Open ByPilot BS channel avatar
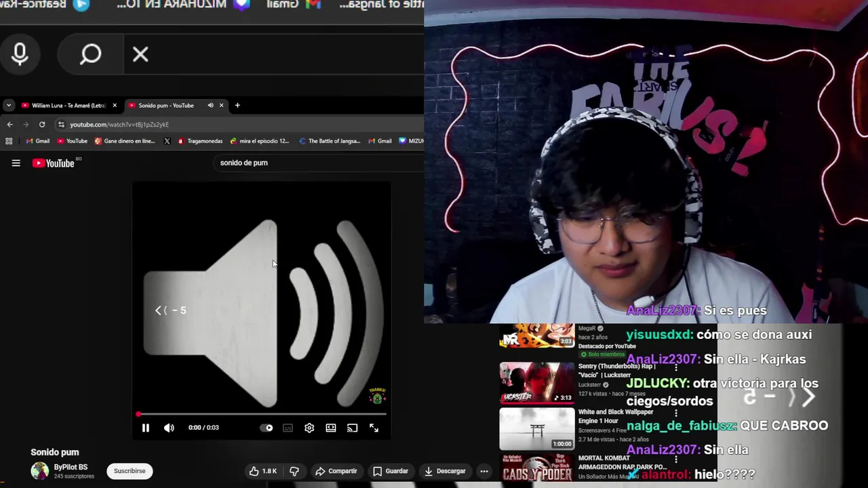The image size is (868, 488). (x=40, y=471)
